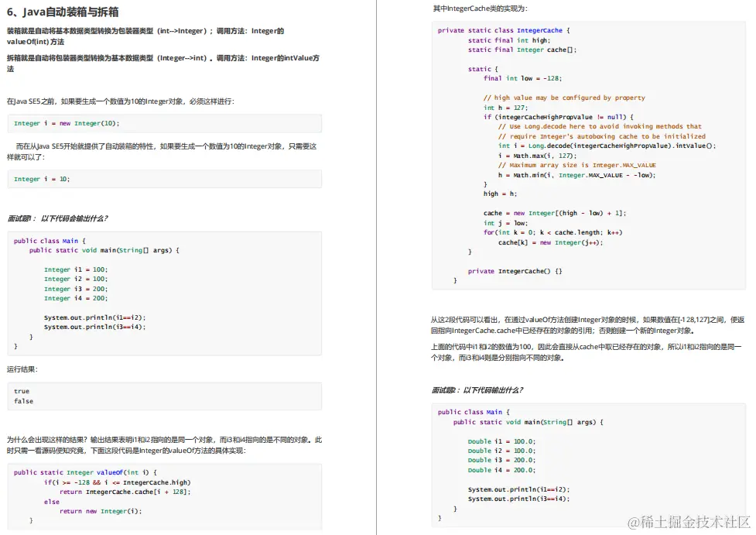Image resolution: width=756 pixels, height=535 pixels.
Task: Click 'private IntegerCache() {}'
Action: coord(515,271)
